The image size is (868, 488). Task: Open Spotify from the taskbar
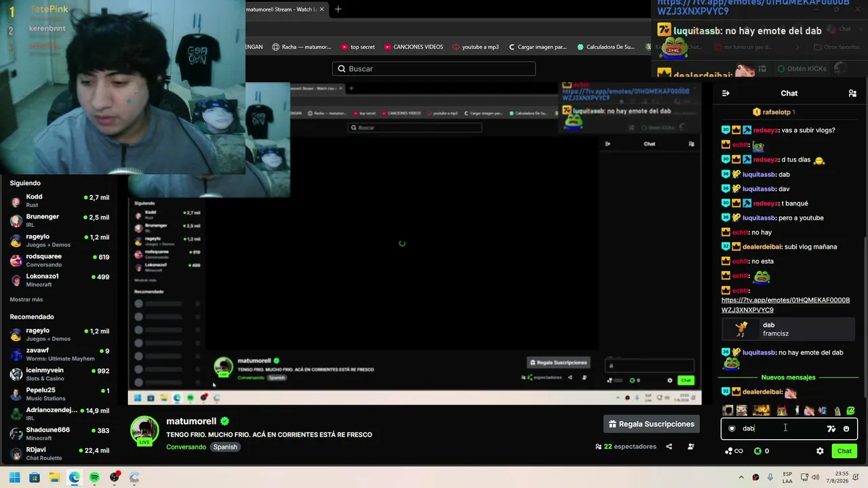pyautogui.click(x=94, y=477)
